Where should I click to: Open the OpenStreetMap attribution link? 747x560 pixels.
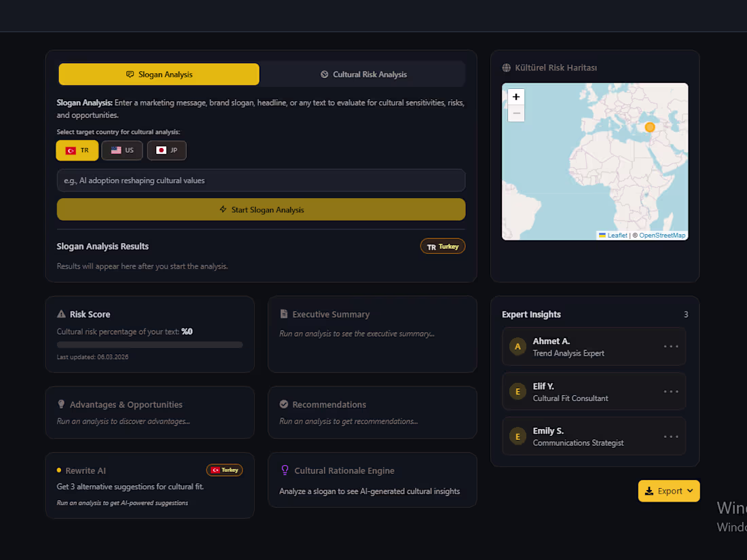click(662, 236)
